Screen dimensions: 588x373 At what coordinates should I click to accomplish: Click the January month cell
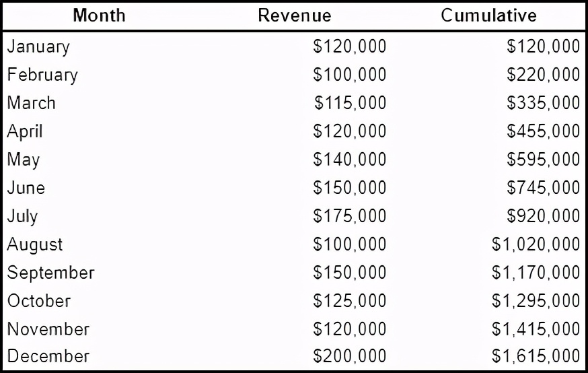click(38, 47)
